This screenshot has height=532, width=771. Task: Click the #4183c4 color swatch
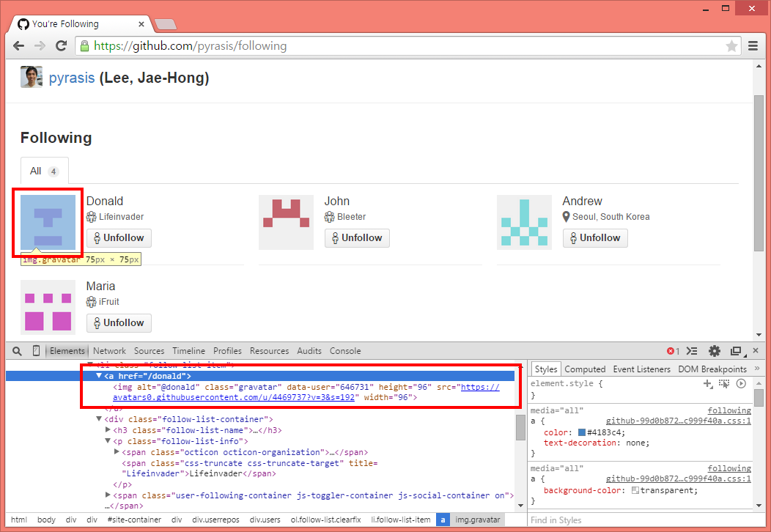point(582,432)
